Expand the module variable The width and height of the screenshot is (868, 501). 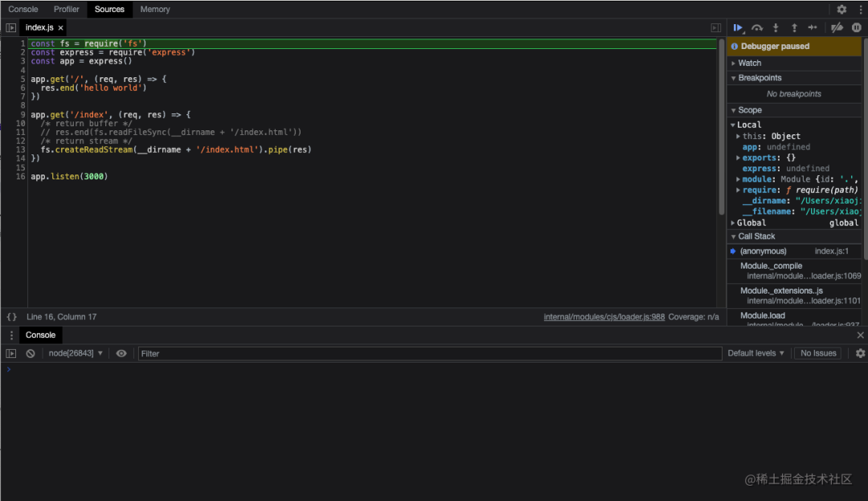click(x=738, y=179)
